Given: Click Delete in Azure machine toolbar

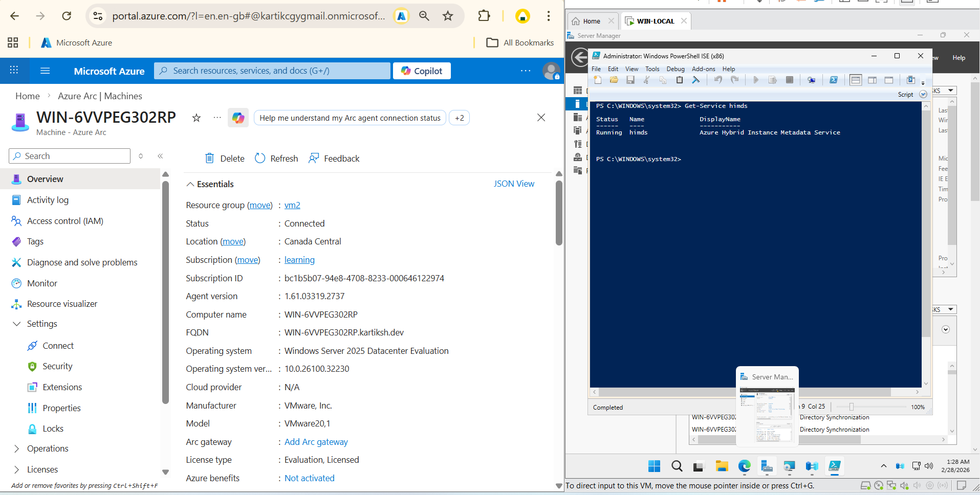Looking at the screenshot, I should (225, 159).
